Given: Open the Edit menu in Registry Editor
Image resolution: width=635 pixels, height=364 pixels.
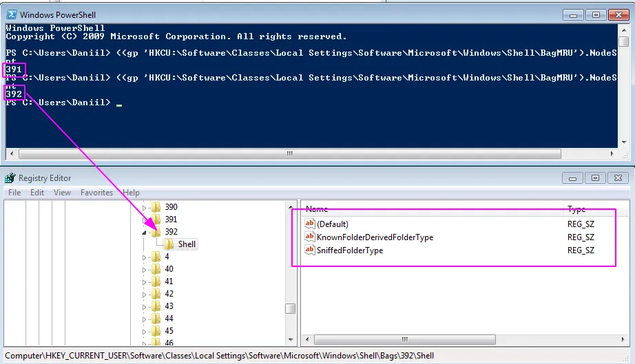Looking at the screenshot, I should click(37, 193).
